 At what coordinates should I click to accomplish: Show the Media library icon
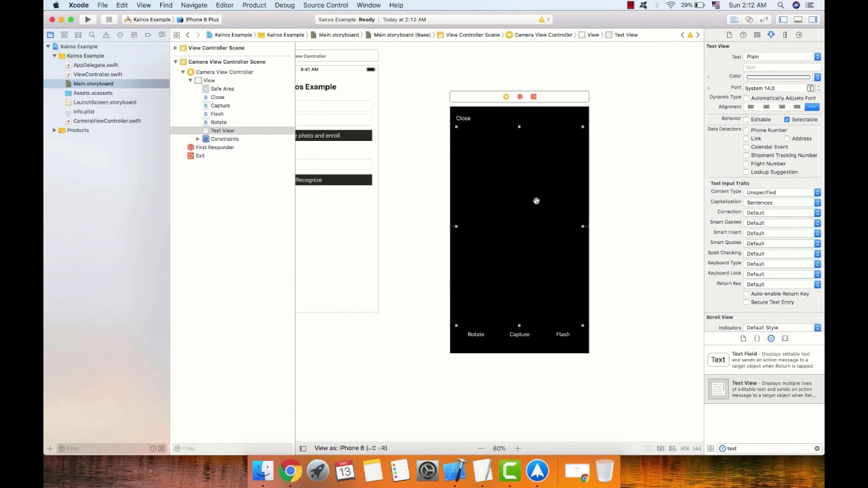785,338
